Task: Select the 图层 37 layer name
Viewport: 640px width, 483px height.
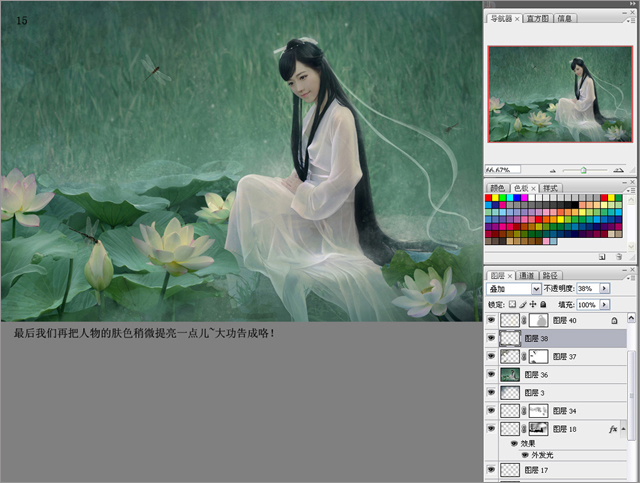Action: pyautogui.click(x=564, y=356)
